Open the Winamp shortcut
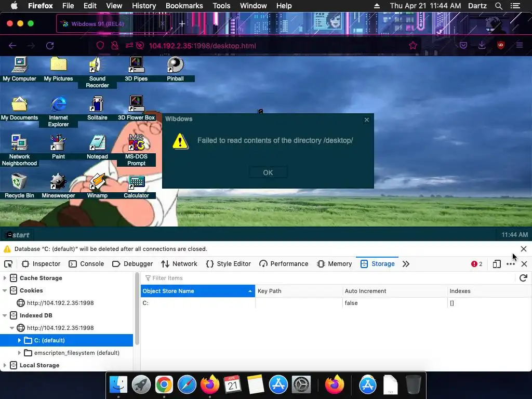This screenshot has width=532, height=399. click(x=97, y=186)
